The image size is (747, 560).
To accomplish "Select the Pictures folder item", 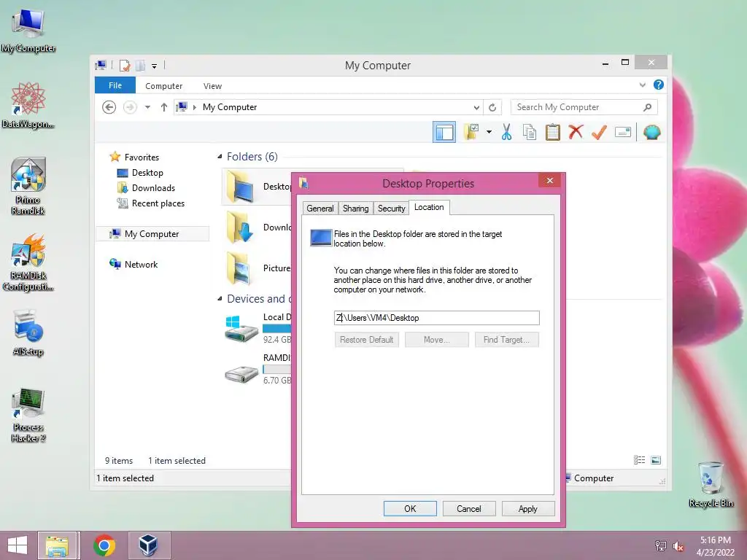I will coord(258,268).
